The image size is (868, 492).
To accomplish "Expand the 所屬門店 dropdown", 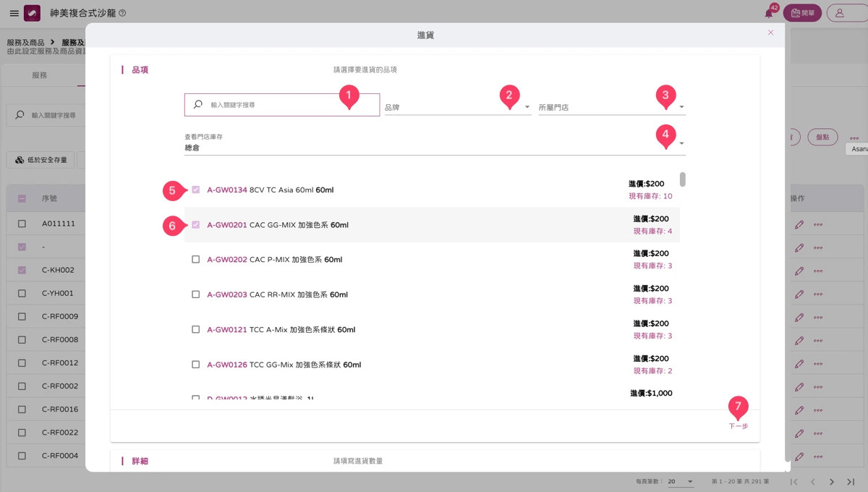I will pyautogui.click(x=612, y=107).
